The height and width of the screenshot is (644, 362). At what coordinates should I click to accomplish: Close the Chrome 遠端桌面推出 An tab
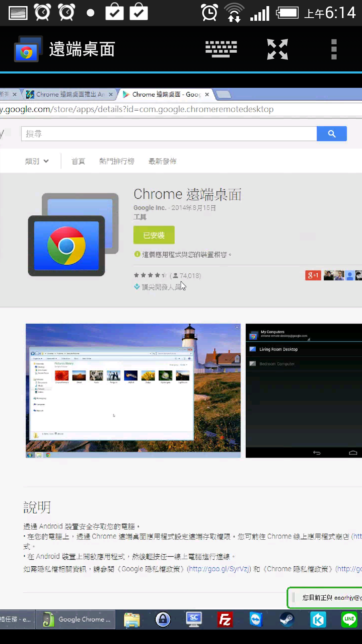tap(111, 94)
